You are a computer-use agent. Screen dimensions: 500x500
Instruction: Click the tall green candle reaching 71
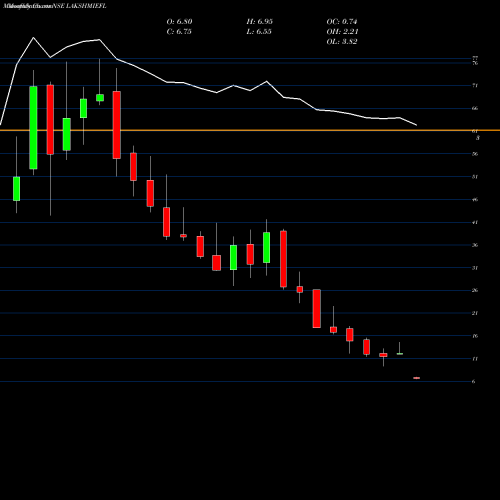(x=33, y=128)
